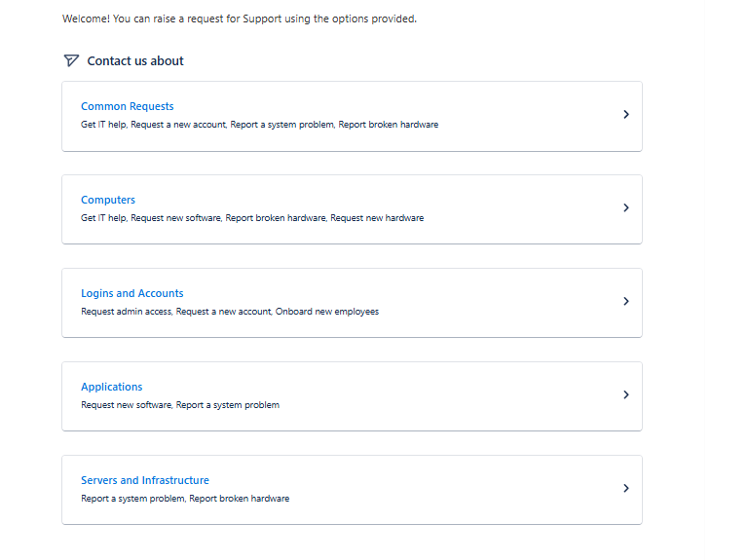Click "Request new hardware" in the Computers card
The height and width of the screenshot is (560, 749).
pyautogui.click(x=377, y=218)
